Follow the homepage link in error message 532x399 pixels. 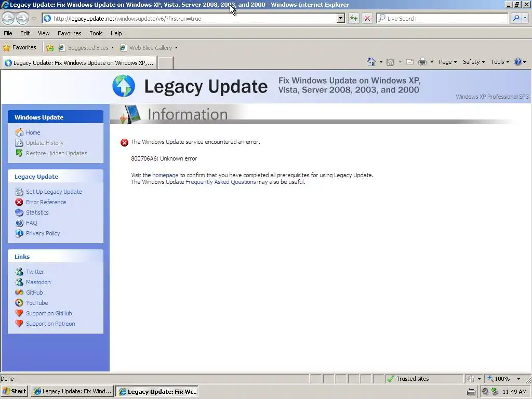(x=165, y=175)
